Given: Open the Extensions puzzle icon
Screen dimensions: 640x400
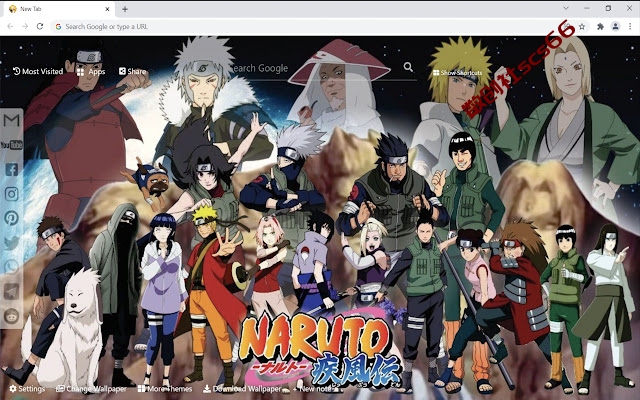Looking at the screenshot, I should (600, 27).
